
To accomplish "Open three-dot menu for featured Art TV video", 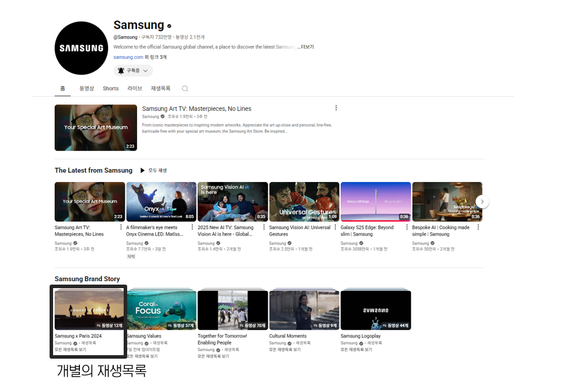I will tap(336, 108).
